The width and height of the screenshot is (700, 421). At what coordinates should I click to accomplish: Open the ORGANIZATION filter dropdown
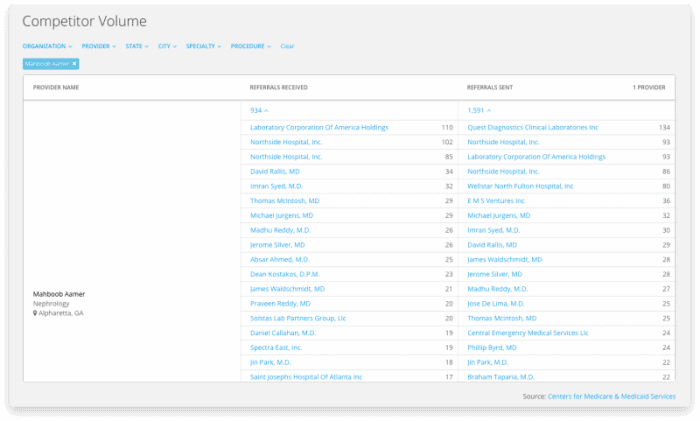coord(47,46)
